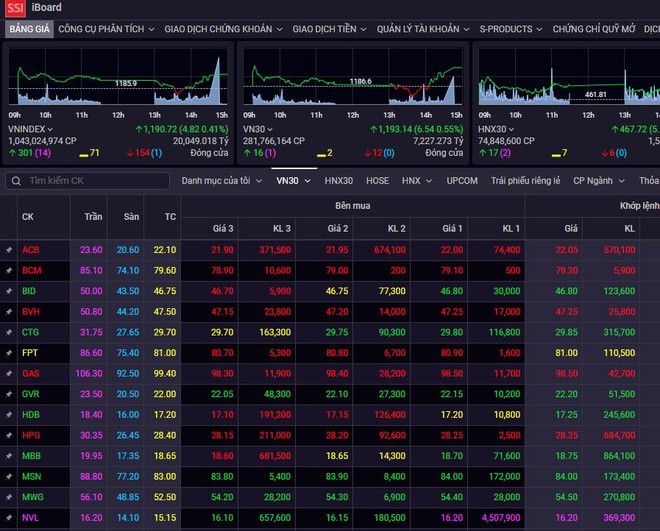Pin the GAS stock row
The width and height of the screenshot is (660, 531).
pyautogui.click(x=9, y=373)
